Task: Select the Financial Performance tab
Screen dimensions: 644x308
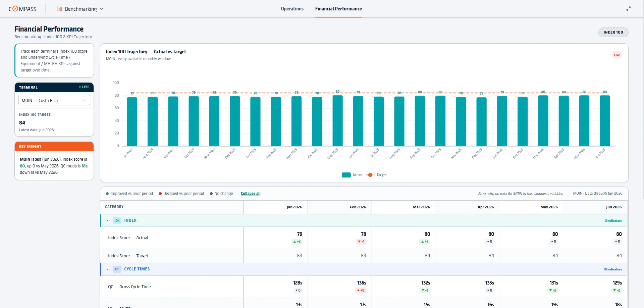Action: point(338,9)
